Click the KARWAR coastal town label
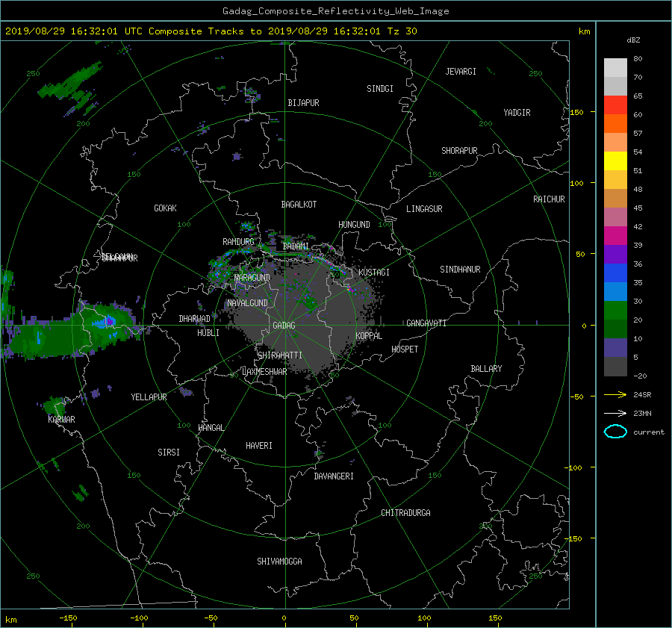672x628 pixels. tap(61, 420)
